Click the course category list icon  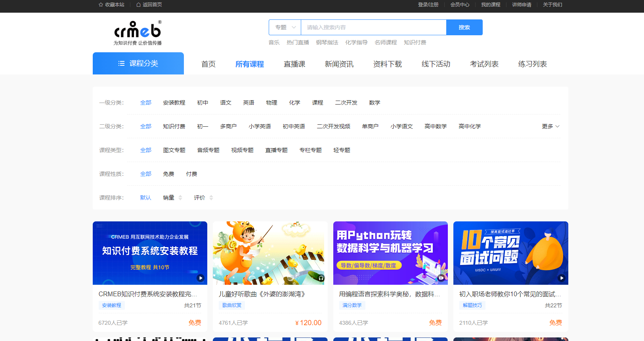coord(121,63)
